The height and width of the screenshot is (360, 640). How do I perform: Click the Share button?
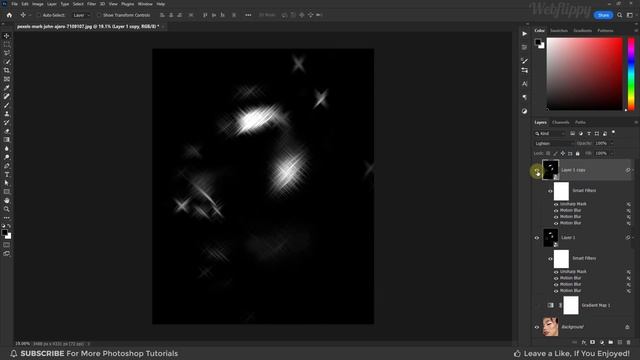tap(603, 15)
